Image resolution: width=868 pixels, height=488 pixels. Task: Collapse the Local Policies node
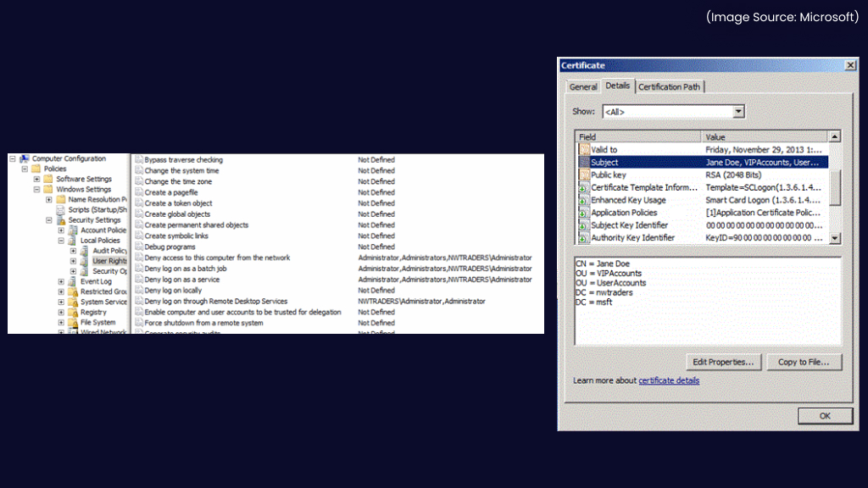pyautogui.click(x=61, y=241)
